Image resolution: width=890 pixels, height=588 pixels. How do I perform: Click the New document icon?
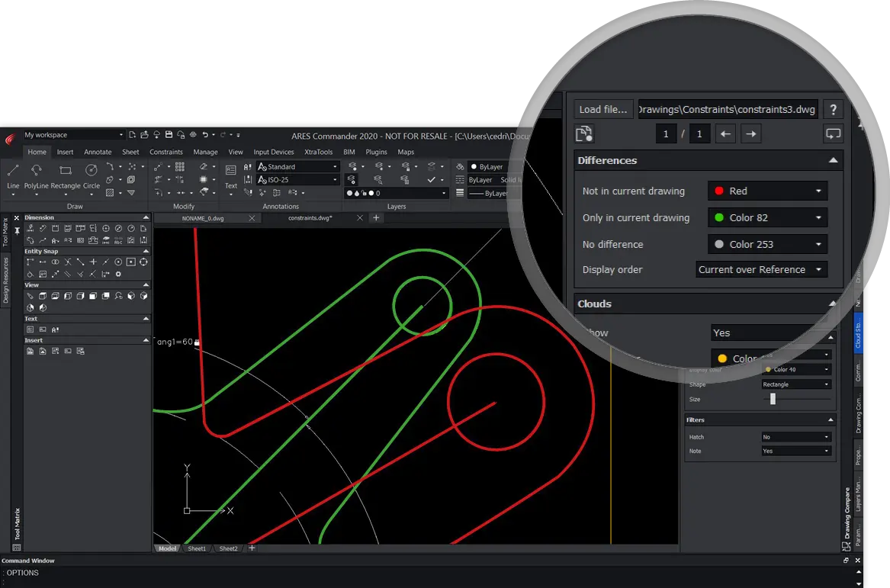click(x=132, y=134)
